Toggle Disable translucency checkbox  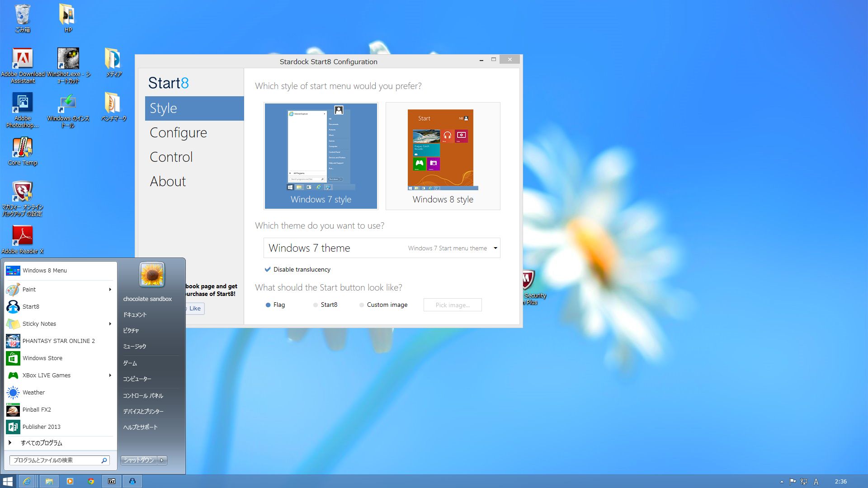[x=268, y=269]
